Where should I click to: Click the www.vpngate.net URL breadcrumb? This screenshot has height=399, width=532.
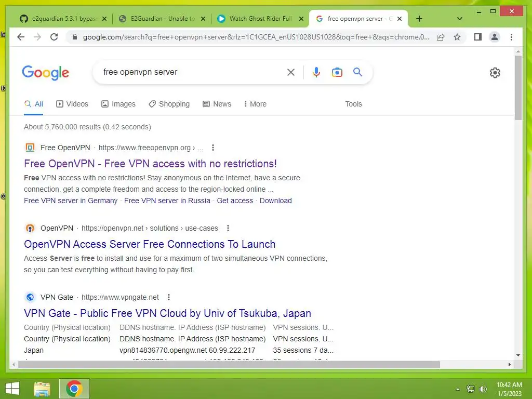coord(120,297)
